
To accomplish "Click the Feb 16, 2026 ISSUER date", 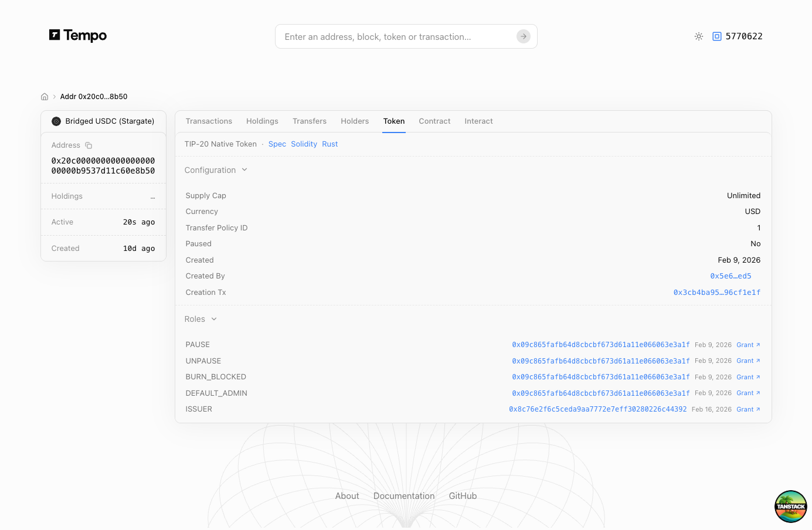I will click(x=711, y=409).
